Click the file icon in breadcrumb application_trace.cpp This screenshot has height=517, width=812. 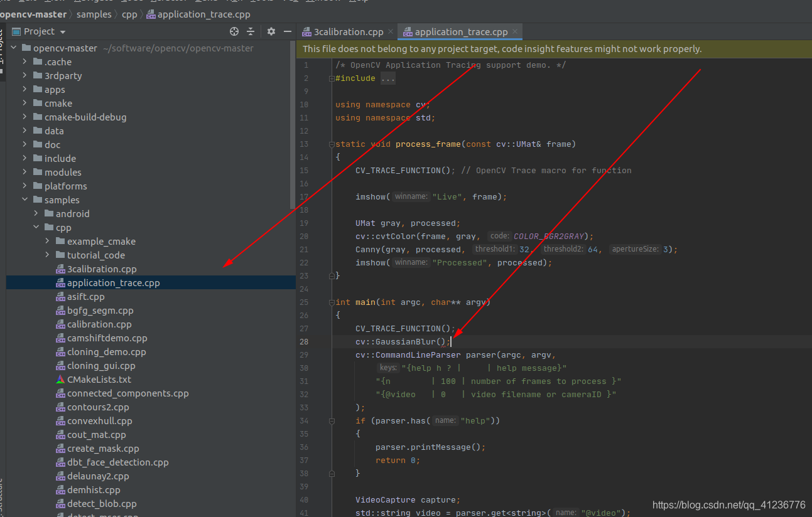pos(151,14)
